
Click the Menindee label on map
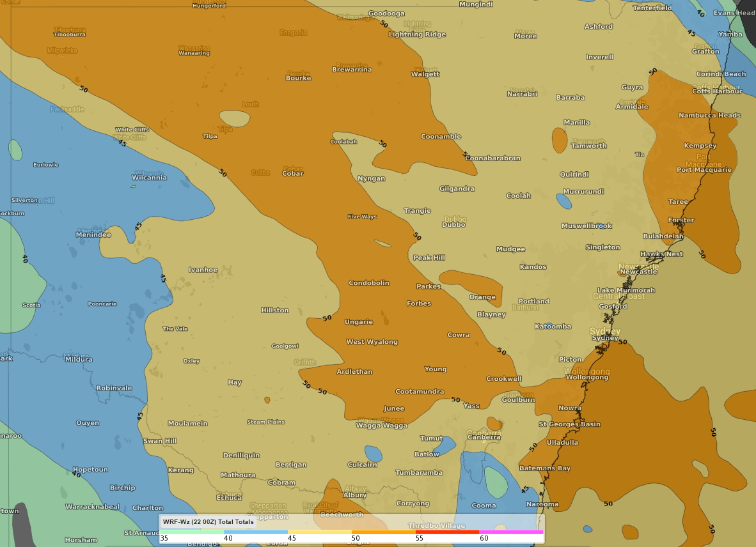(93, 235)
